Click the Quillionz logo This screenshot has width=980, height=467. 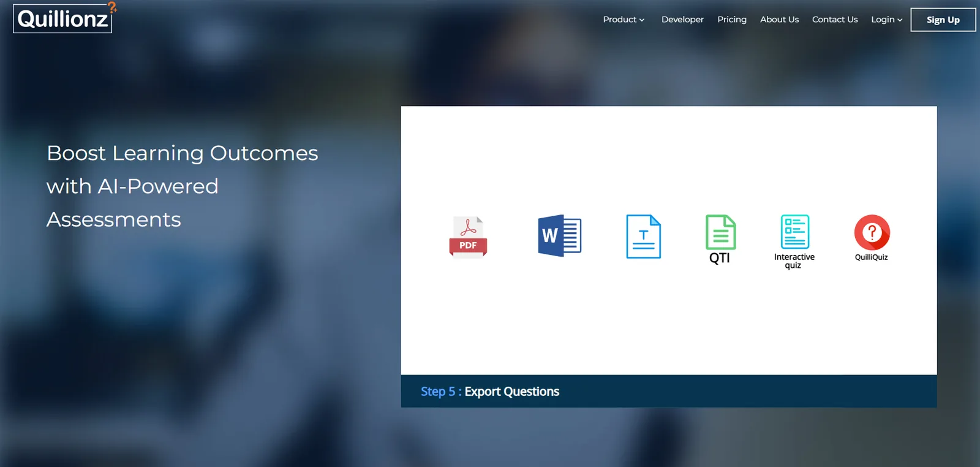[x=65, y=18]
